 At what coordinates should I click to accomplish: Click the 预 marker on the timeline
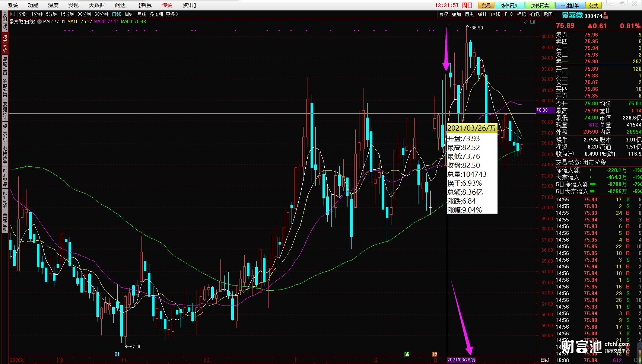pos(435,354)
